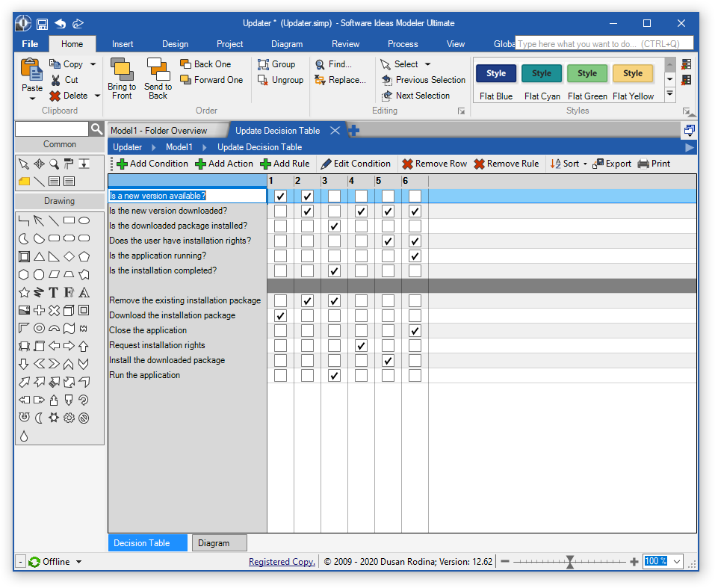Click Next Selection icon
715x588 pixels.
[x=387, y=96]
